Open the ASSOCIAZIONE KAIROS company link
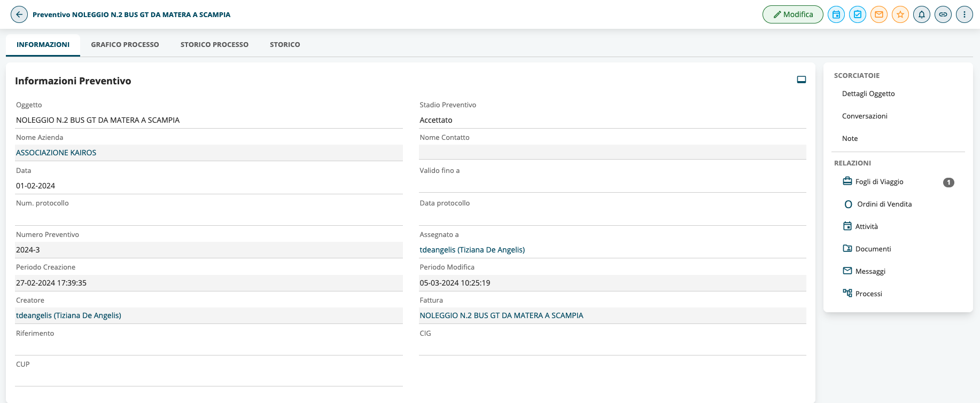Viewport: 980px width, 403px height. click(x=56, y=153)
